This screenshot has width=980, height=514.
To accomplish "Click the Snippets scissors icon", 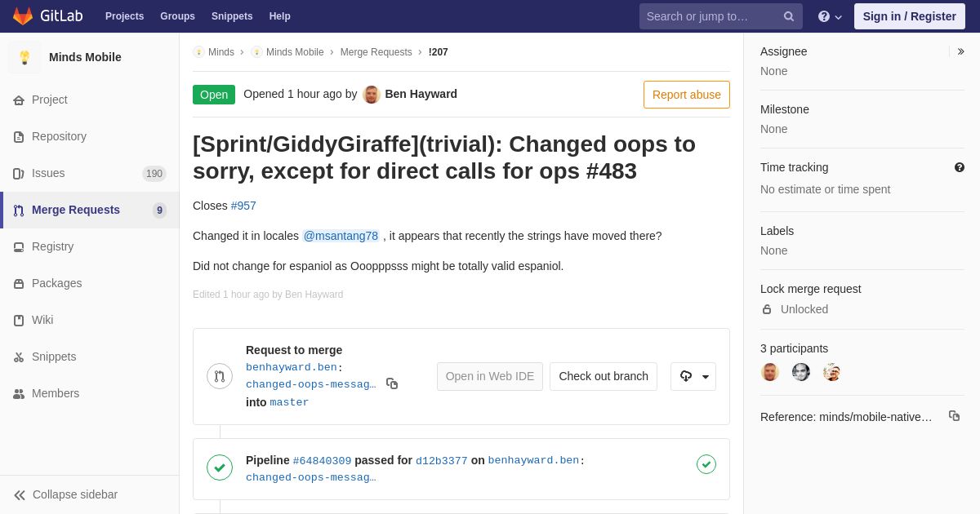I will pyautogui.click(x=19, y=357).
